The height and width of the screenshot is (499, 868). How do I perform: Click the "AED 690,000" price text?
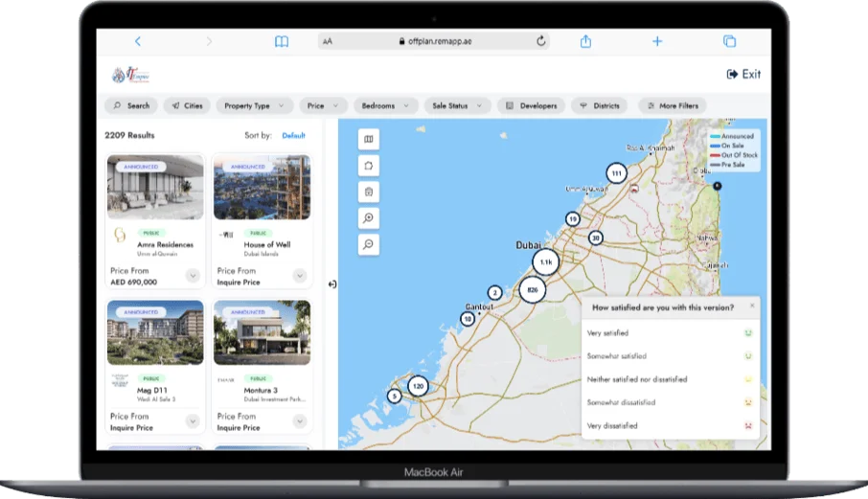pyautogui.click(x=133, y=283)
